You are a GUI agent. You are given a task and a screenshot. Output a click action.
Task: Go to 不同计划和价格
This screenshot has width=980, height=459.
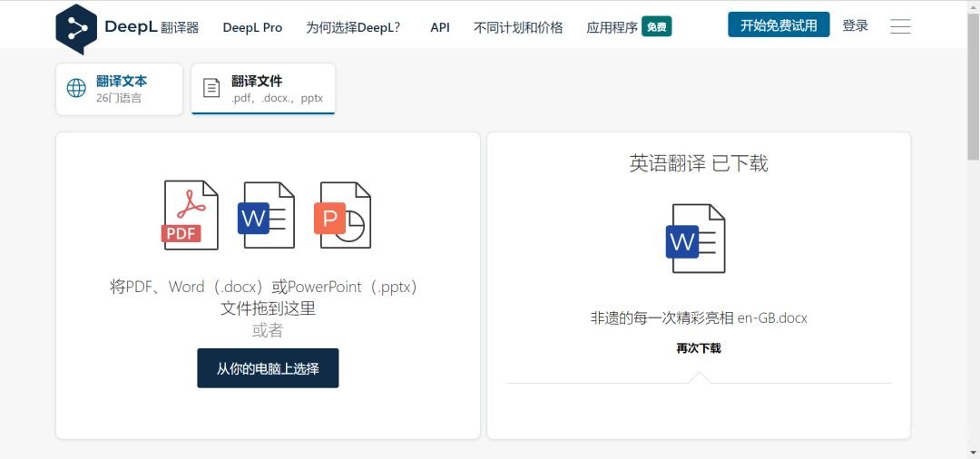[x=518, y=27]
